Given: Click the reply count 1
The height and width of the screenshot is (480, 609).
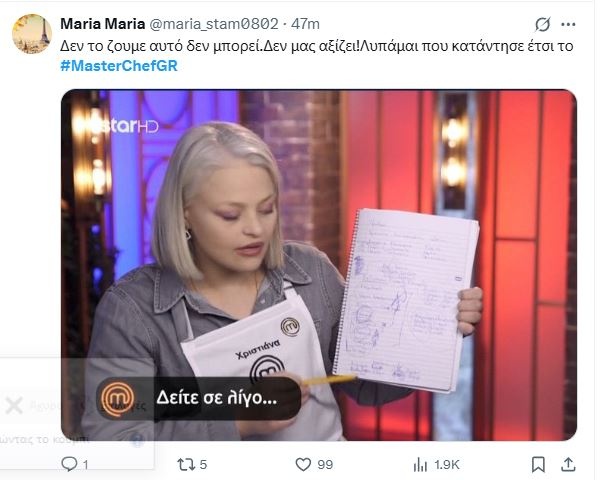Looking at the screenshot, I should pos(85,465).
